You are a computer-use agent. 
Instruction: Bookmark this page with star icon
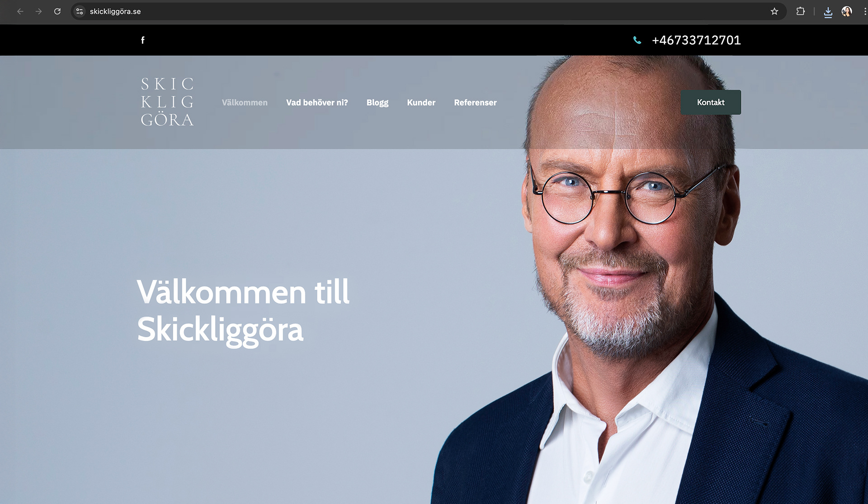pyautogui.click(x=774, y=11)
